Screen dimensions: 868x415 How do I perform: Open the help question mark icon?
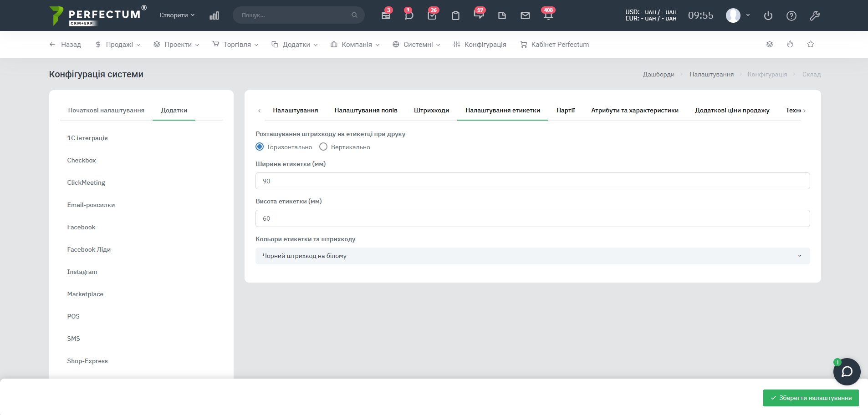click(x=791, y=16)
